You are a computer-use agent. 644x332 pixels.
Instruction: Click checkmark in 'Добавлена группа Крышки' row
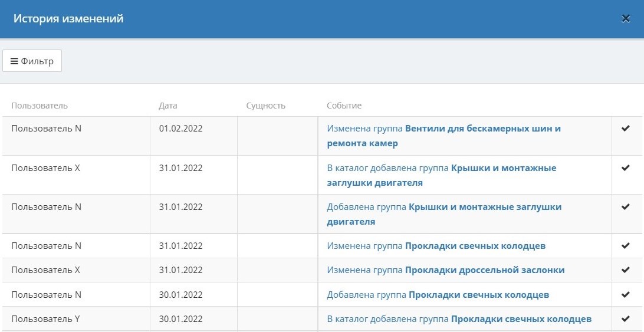pyautogui.click(x=626, y=207)
